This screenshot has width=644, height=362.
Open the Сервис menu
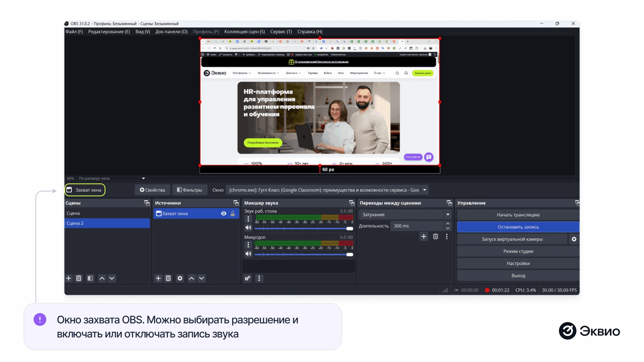point(281,32)
